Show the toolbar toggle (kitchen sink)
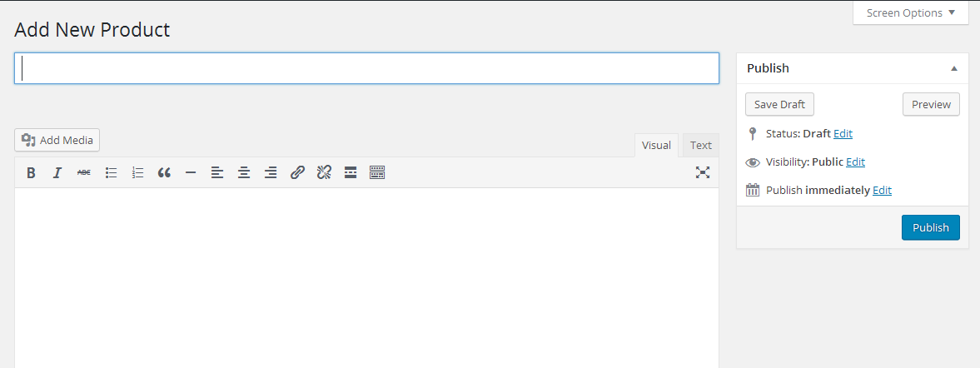Viewport: 980px width, 368px height. (x=377, y=173)
